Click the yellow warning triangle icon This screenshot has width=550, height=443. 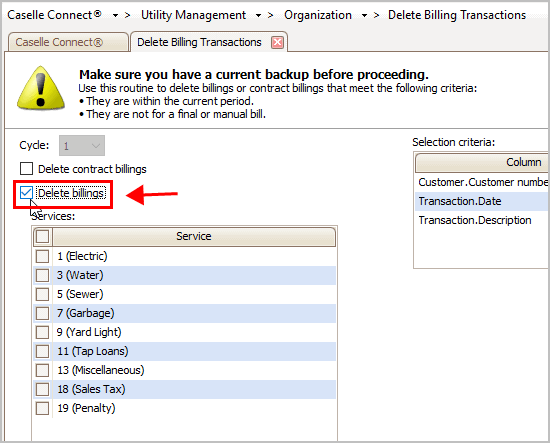coord(41,88)
